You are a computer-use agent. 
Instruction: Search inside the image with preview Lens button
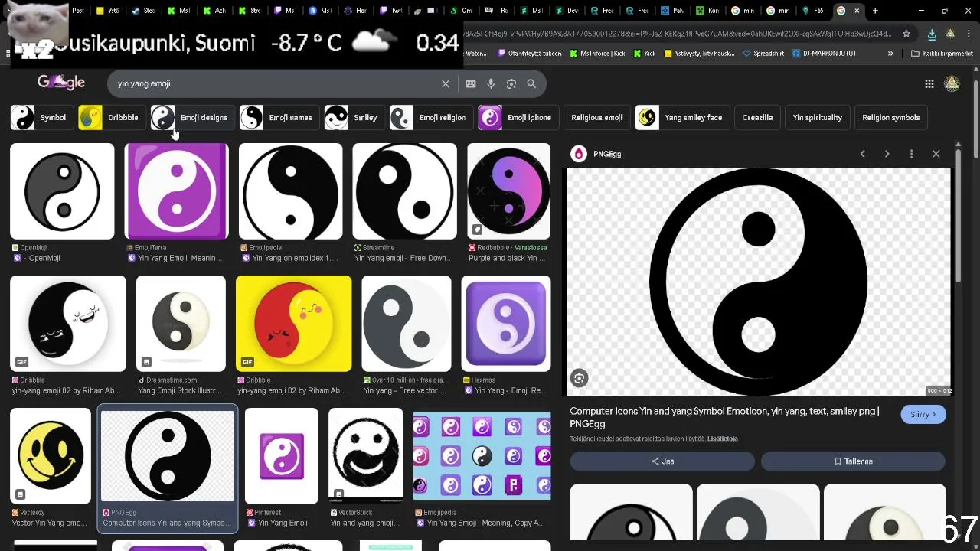(579, 378)
